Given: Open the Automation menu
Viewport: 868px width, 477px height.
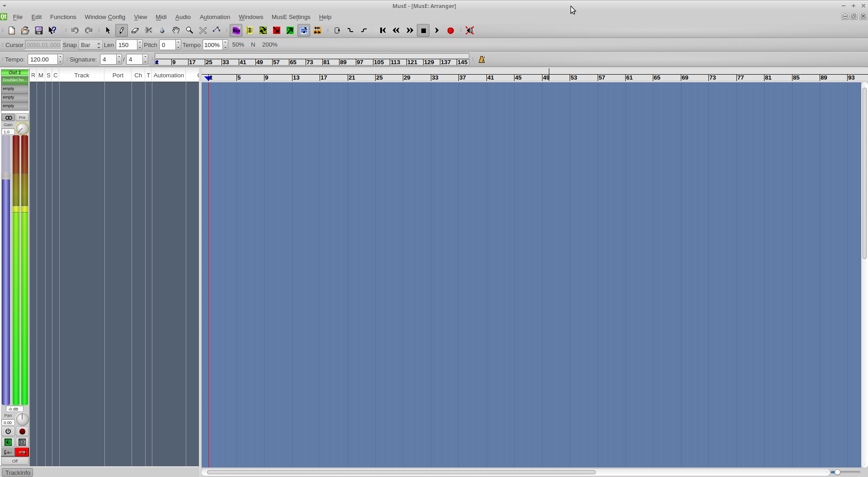Looking at the screenshot, I should click(215, 17).
